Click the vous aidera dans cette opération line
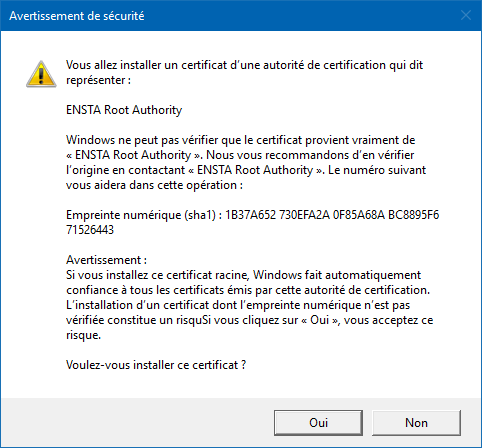 point(154,185)
